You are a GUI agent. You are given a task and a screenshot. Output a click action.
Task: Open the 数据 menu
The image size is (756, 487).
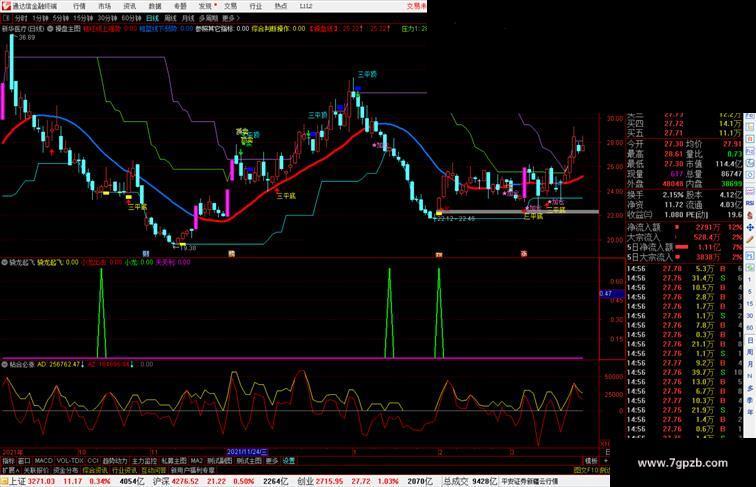point(155,6)
